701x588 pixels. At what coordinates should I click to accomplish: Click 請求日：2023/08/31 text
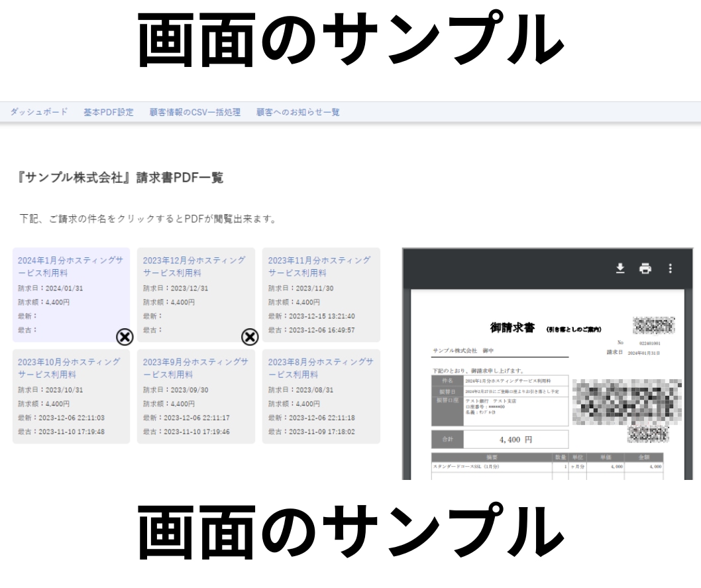pyautogui.click(x=301, y=390)
